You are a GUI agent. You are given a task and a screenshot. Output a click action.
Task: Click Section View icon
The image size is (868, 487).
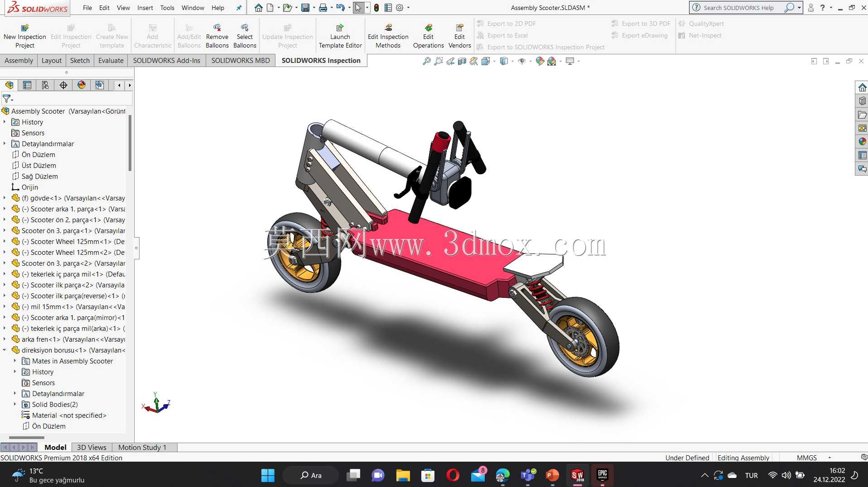[462, 61]
